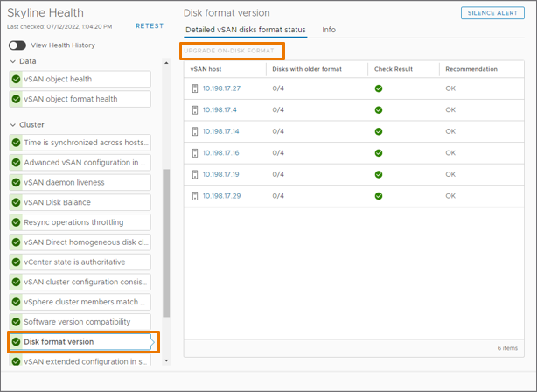Image resolution: width=537 pixels, height=392 pixels.
Task: Click green check icon for vSAN object health
Action: tap(16, 79)
